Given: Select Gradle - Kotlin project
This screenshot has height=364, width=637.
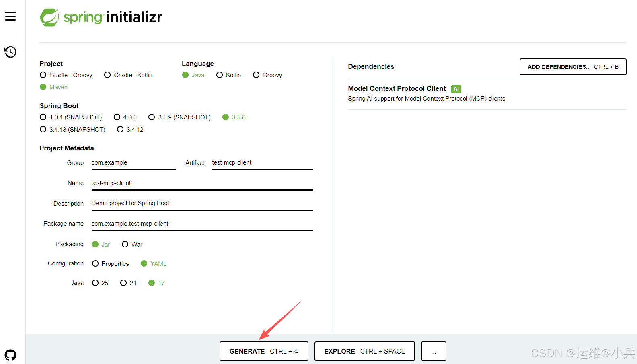Looking at the screenshot, I should [x=128, y=75].
